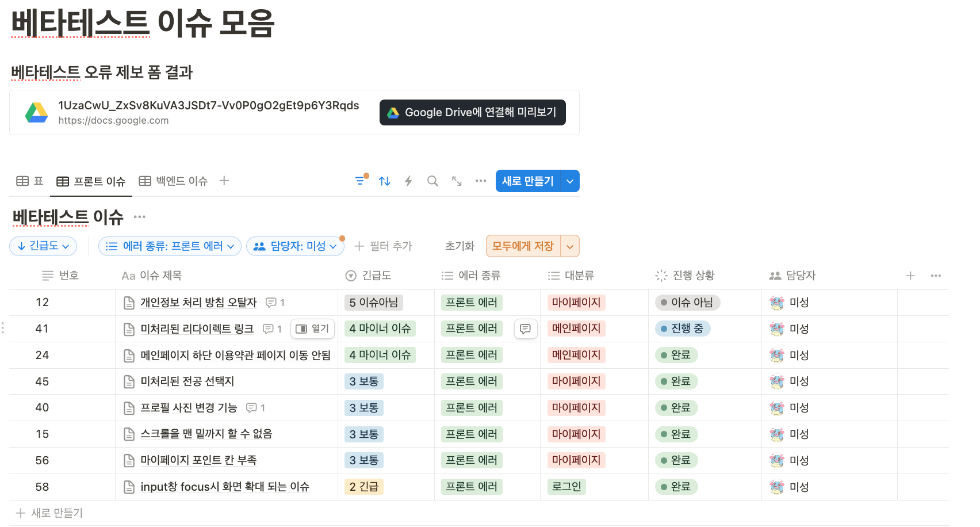Open the 개인정보 처리 방침 오탈자 issue page
The height and width of the screenshot is (527, 980).
pos(198,303)
